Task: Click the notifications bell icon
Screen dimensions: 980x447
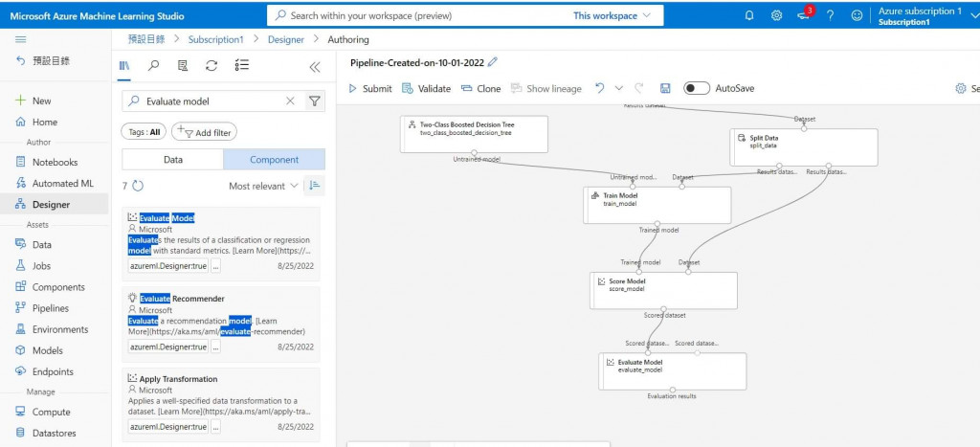Action: [x=749, y=15]
